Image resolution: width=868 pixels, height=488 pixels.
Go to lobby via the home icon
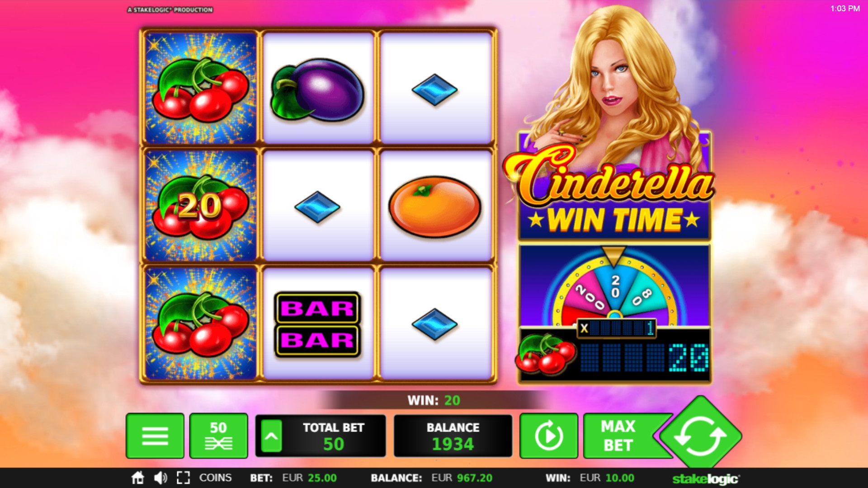[x=137, y=478]
